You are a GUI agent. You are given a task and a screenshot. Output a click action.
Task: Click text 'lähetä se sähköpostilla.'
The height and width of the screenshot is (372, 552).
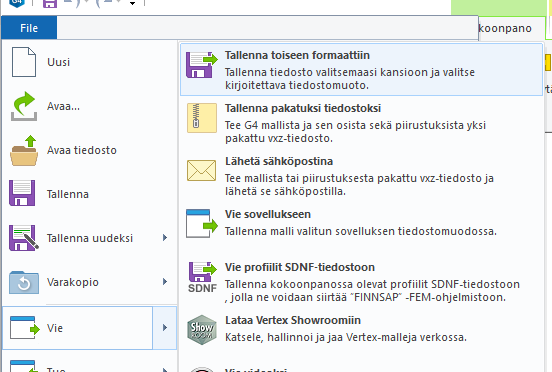[285, 191]
